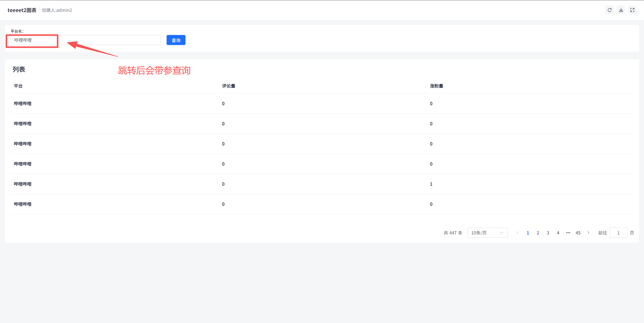Click the refresh icon in header

(x=609, y=10)
